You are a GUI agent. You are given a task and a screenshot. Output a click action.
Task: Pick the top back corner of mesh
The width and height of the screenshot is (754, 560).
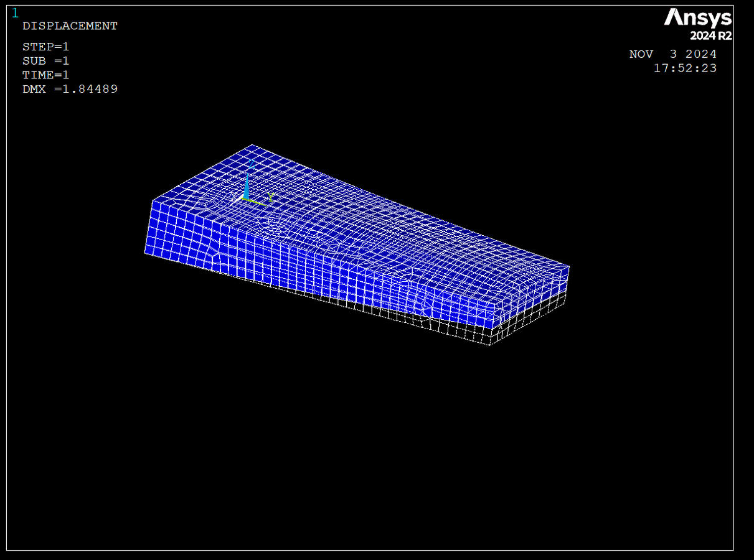coord(252,146)
